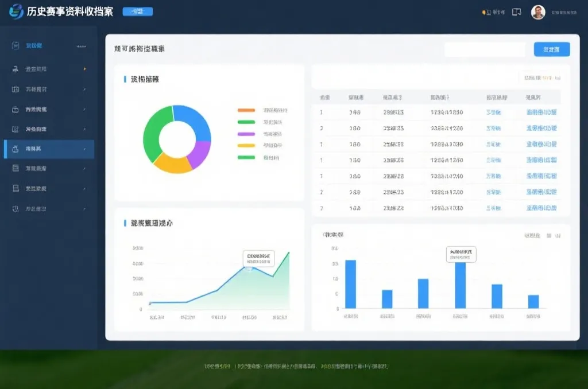Expand the highlighted sidebar item's chevron
This screenshot has width=588, height=389.
(x=84, y=149)
